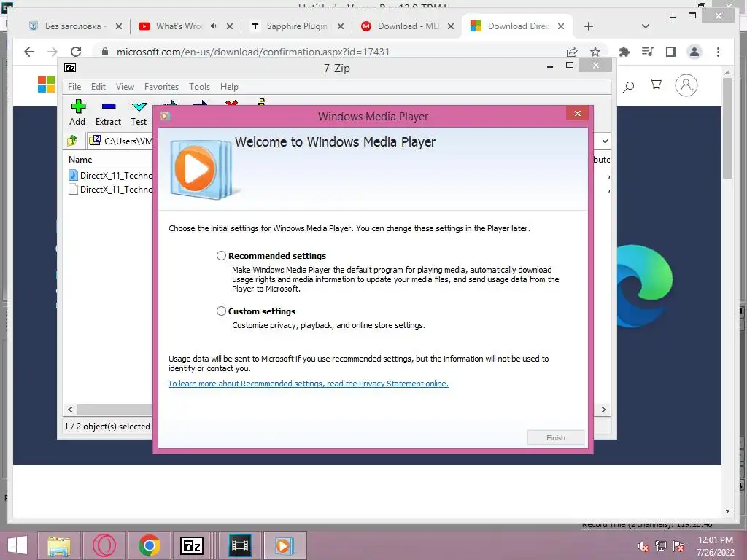Open 7-Zip from the taskbar
The image size is (747, 560).
[192, 545]
